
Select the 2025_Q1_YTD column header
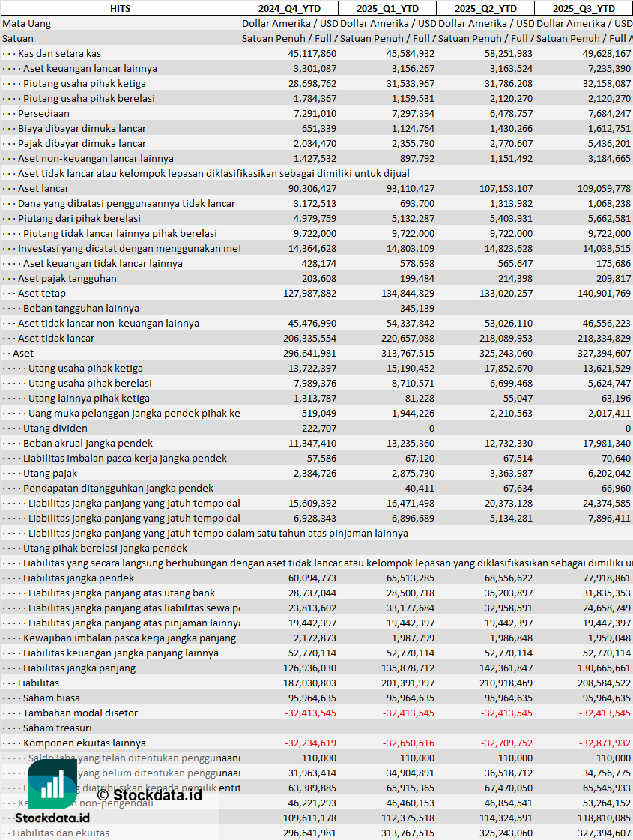[387, 8]
